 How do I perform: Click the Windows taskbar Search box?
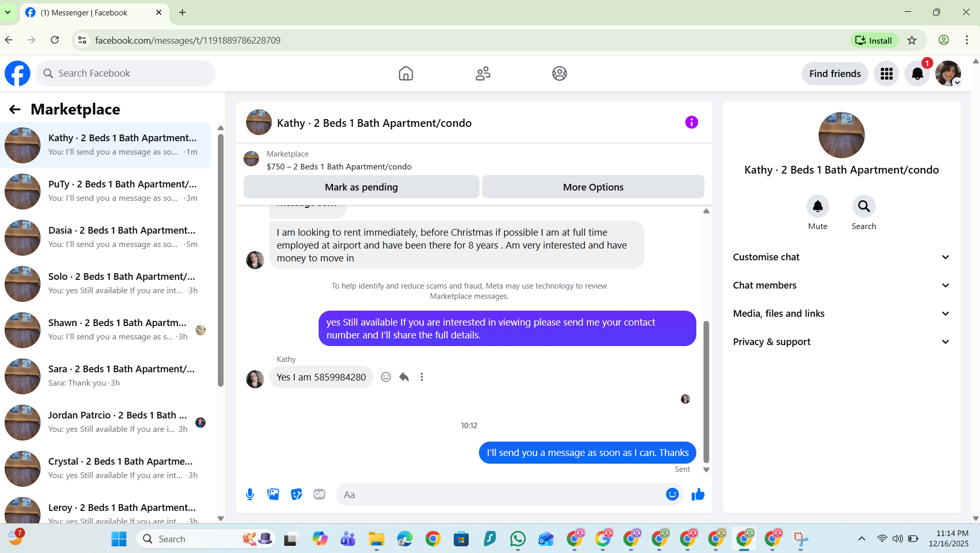[x=206, y=539]
